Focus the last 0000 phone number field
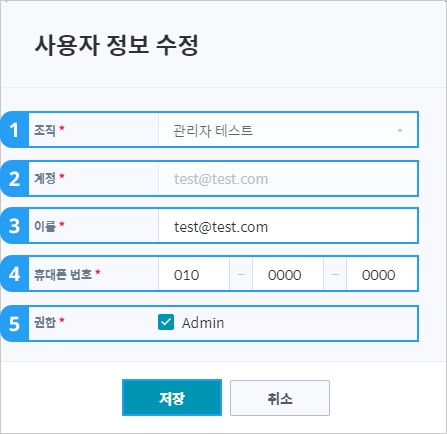The image size is (447, 434). (x=382, y=275)
